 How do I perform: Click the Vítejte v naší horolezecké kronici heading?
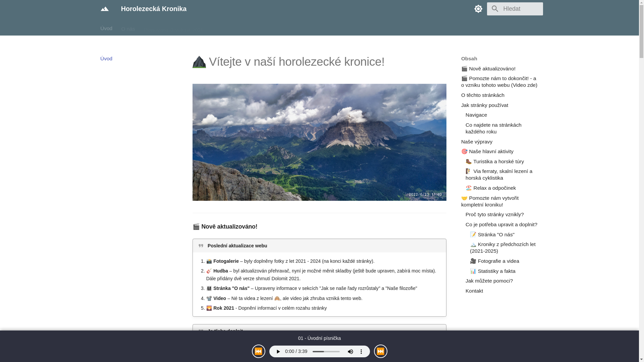coord(288,62)
